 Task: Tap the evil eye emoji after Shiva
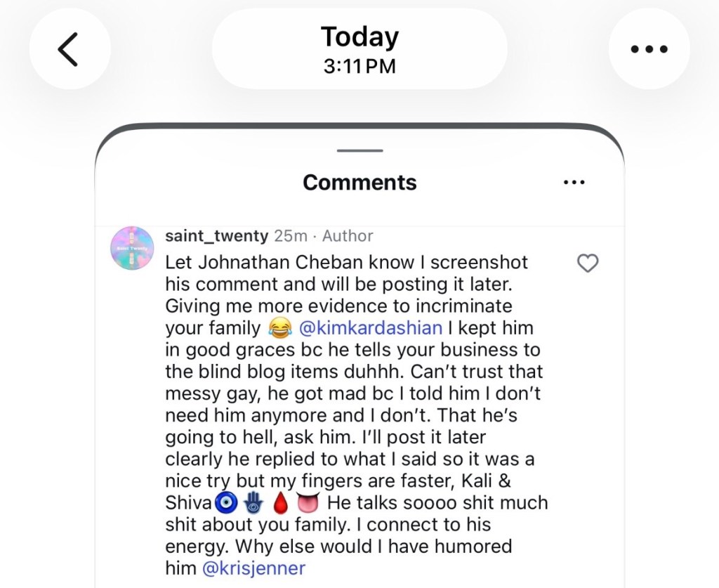click(225, 503)
